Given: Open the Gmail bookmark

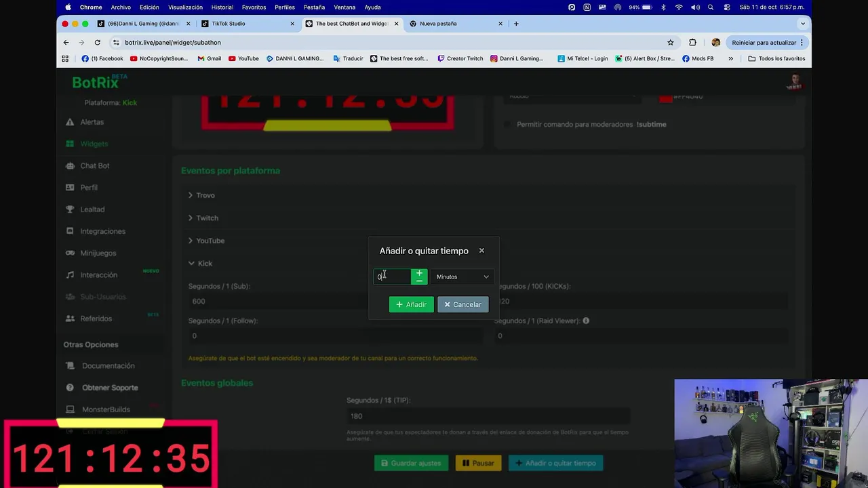Looking at the screenshot, I should [x=210, y=58].
